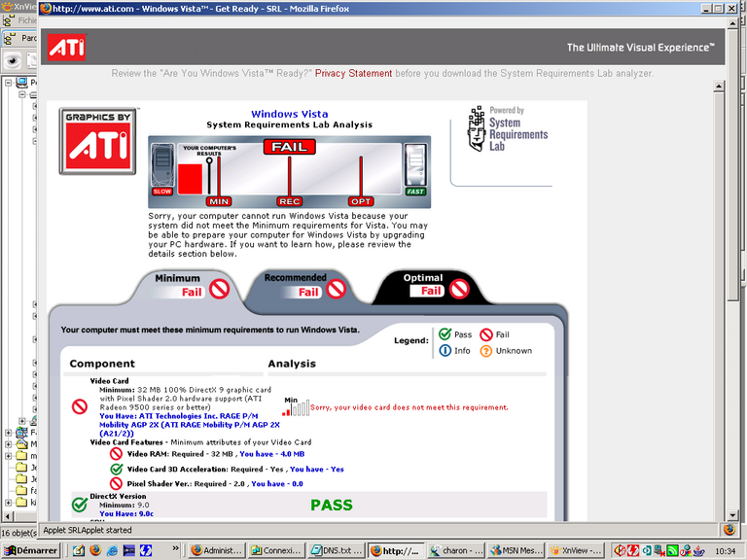Open the Fichier menu in XnView
Screen dimensions: 747x560
click(x=27, y=20)
